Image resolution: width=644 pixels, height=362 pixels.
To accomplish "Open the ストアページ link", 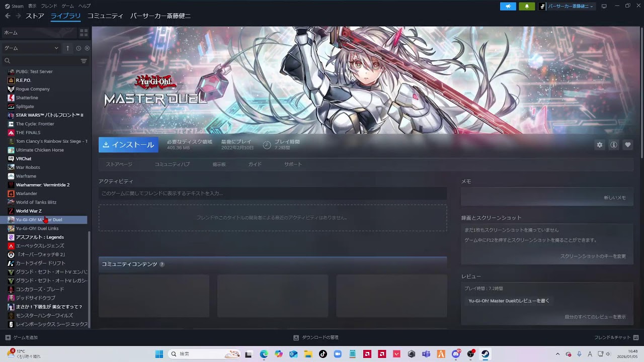I will click(x=119, y=164).
